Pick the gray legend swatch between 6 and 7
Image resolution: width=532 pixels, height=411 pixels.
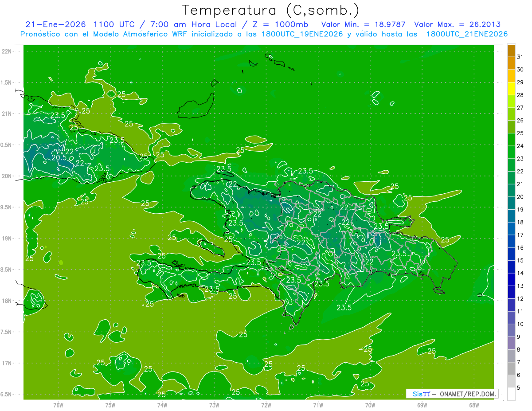pos(511,369)
